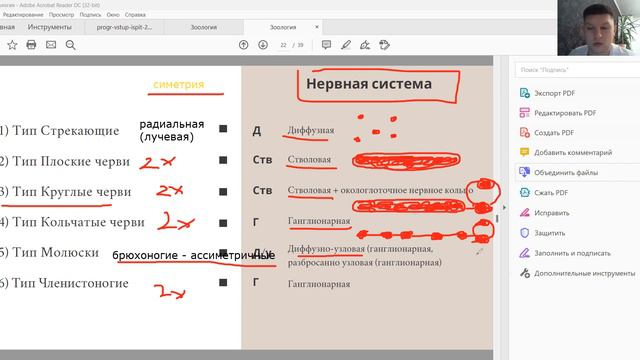Open Заполнить и подписать tool
This screenshot has width=640, height=360.
tap(572, 253)
